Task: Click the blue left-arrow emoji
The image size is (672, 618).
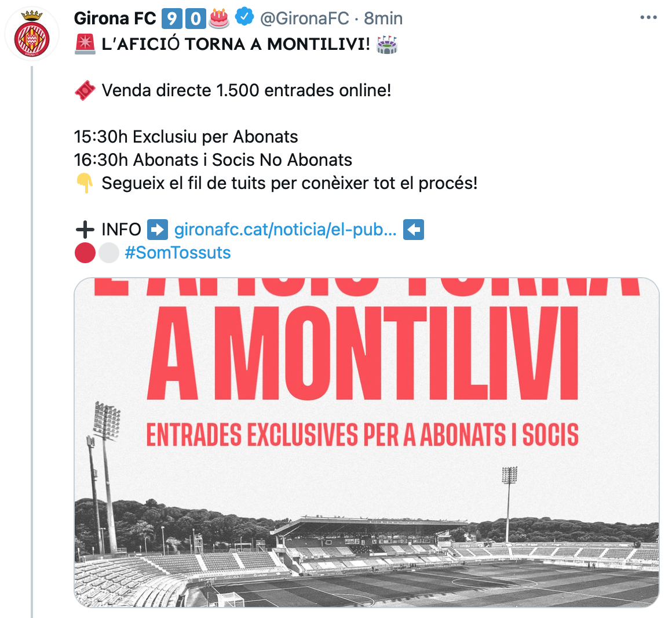Action: coord(413,230)
